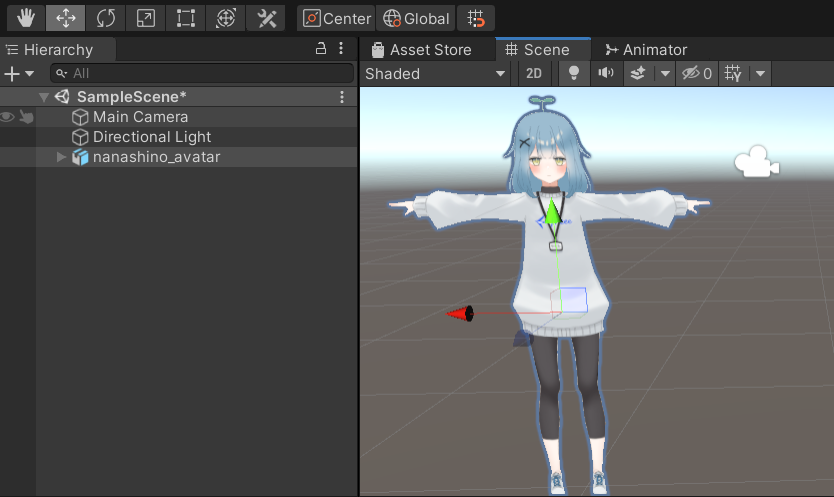The height and width of the screenshot is (497, 834).
Task: Expand the nanashino_avatar children
Action: coord(61,157)
